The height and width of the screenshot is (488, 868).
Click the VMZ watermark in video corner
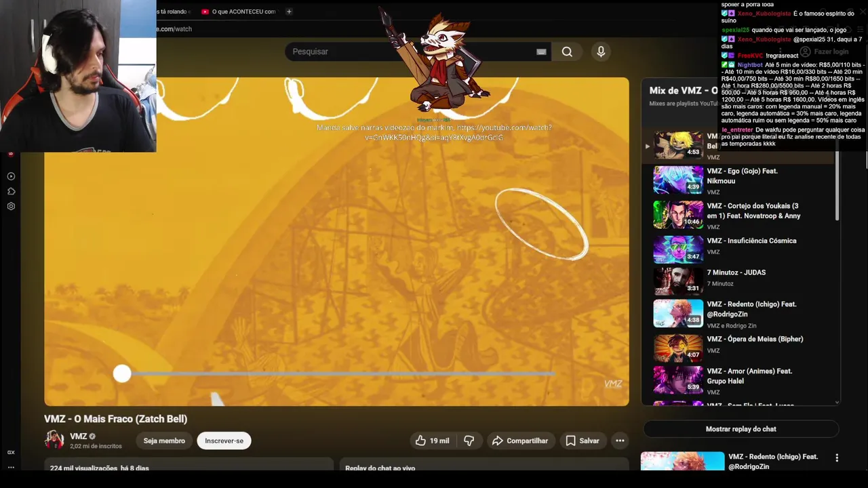[x=613, y=384]
